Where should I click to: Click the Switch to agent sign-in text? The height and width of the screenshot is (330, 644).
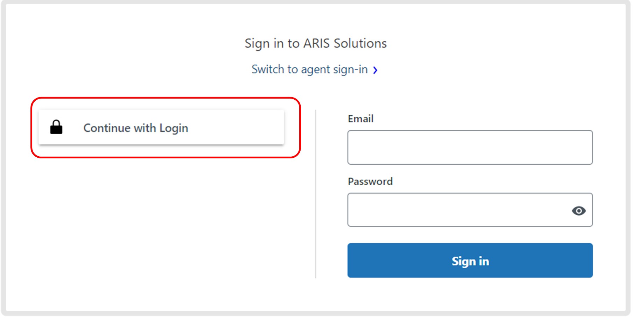point(309,69)
